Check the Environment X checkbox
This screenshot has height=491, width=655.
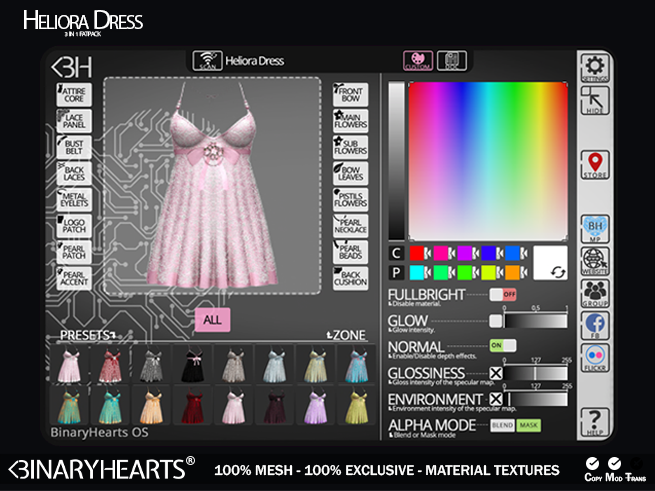496,399
